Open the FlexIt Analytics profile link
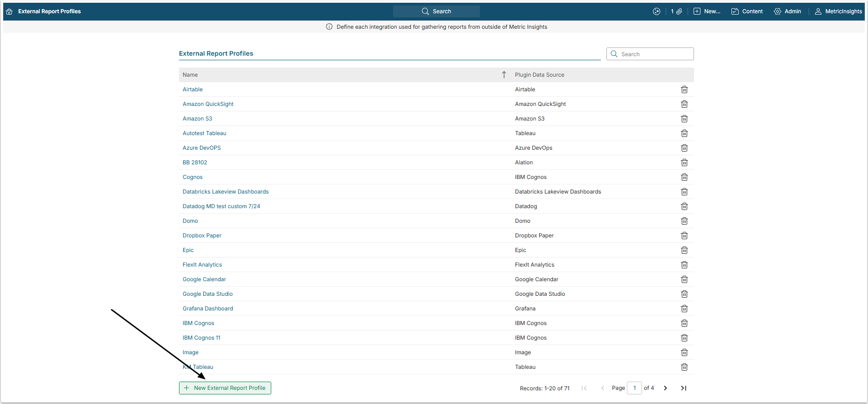The height and width of the screenshot is (404, 868). pos(202,265)
